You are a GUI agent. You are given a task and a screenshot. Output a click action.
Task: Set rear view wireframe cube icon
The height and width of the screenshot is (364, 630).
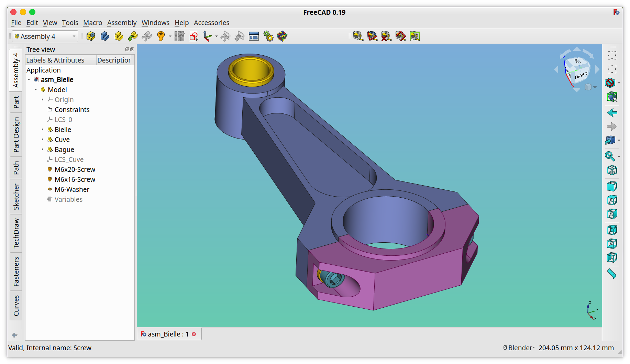(612, 230)
